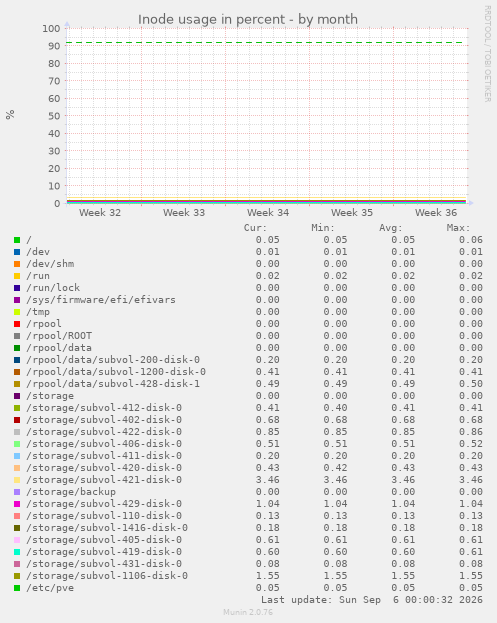Click the magenta swatch for subvol-429-disk-0
This screenshot has height=623, width=497.
[x=17, y=504]
